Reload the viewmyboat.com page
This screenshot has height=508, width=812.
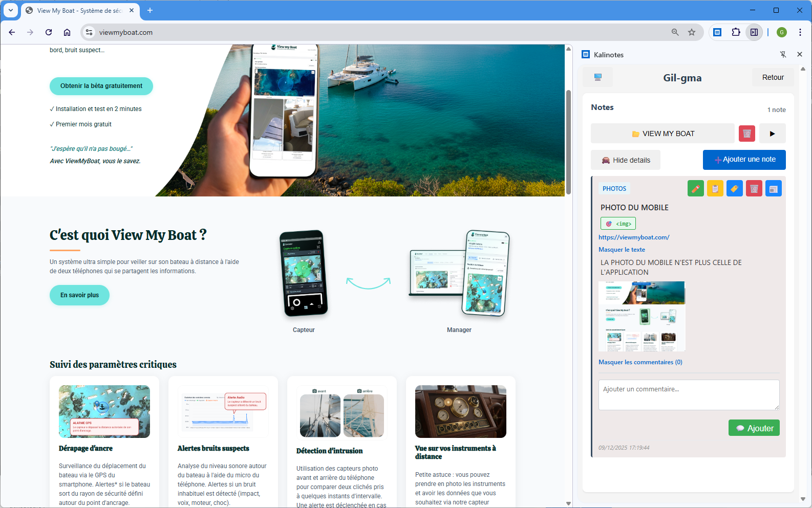(49, 32)
